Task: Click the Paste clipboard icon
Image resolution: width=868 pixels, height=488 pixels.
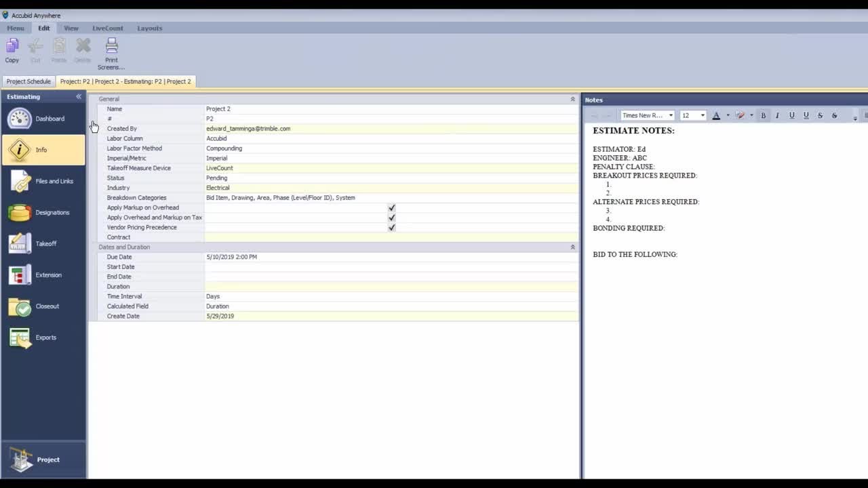Action: tap(59, 46)
